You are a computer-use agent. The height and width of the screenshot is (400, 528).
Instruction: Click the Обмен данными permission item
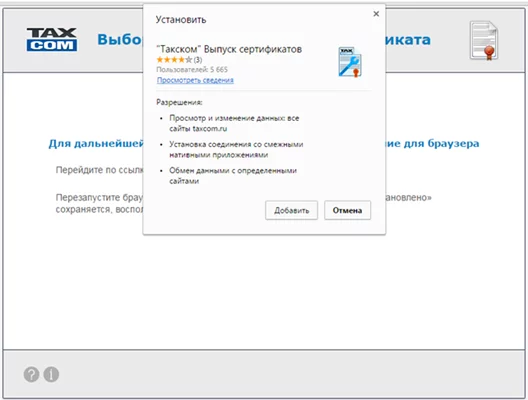pyautogui.click(x=233, y=176)
